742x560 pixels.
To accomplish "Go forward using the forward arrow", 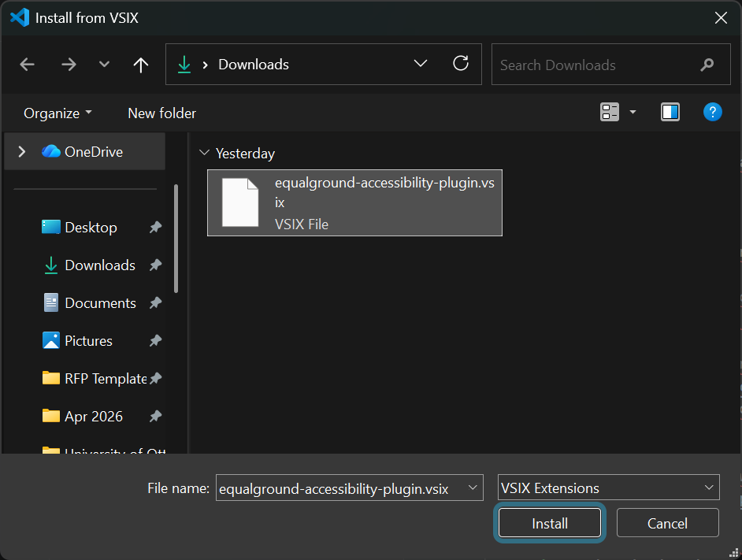I will (69, 65).
